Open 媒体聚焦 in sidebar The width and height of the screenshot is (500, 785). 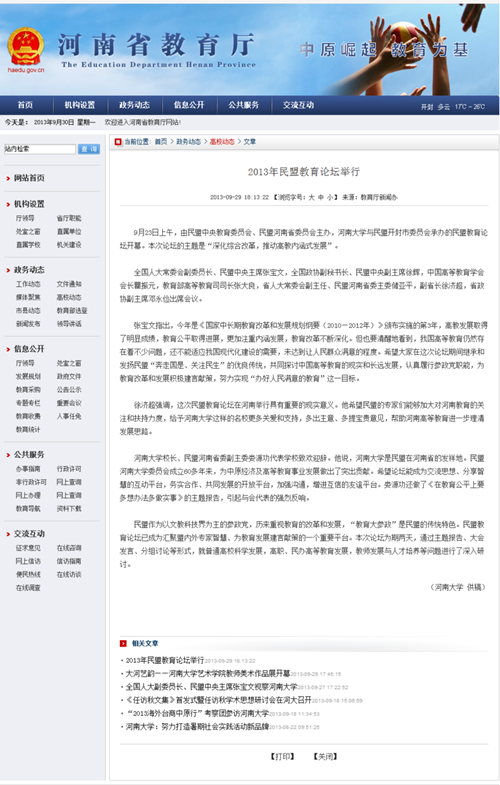28,297
